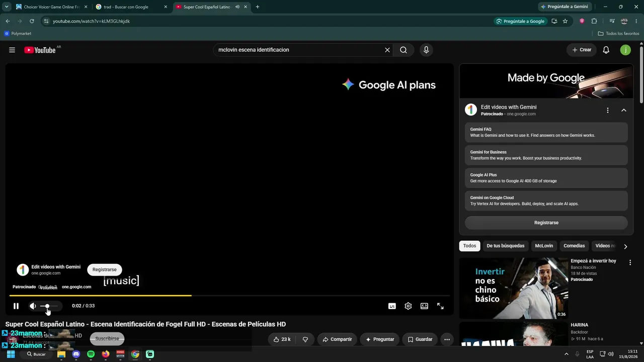Image resolution: width=644 pixels, height=362 pixels.
Task: Open the Todos los favoritos folder
Action: click(x=618, y=34)
